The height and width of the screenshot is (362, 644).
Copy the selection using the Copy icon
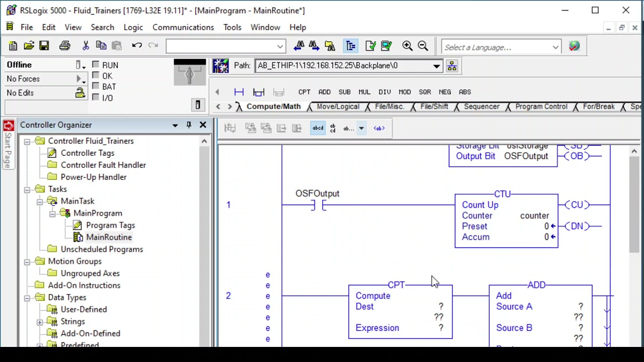tap(101, 46)
